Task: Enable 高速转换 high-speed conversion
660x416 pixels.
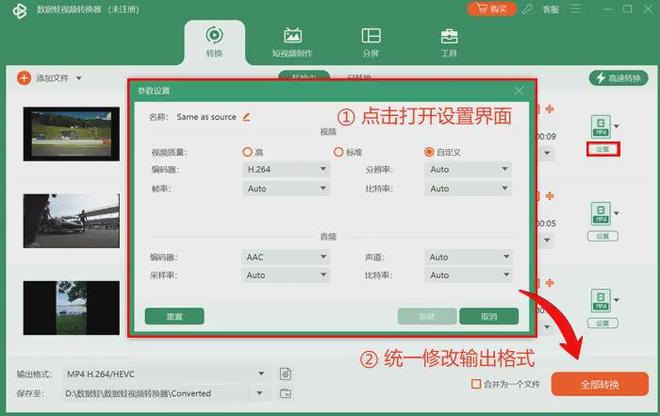Action: coord(618,78)
